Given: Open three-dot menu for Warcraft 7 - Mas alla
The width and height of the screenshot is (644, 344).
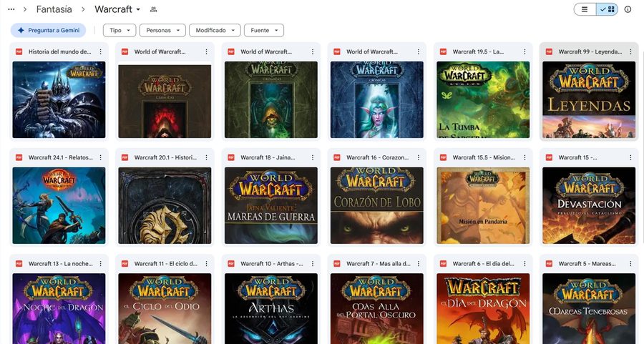Looking at the screenshot, I should [419, 263].
